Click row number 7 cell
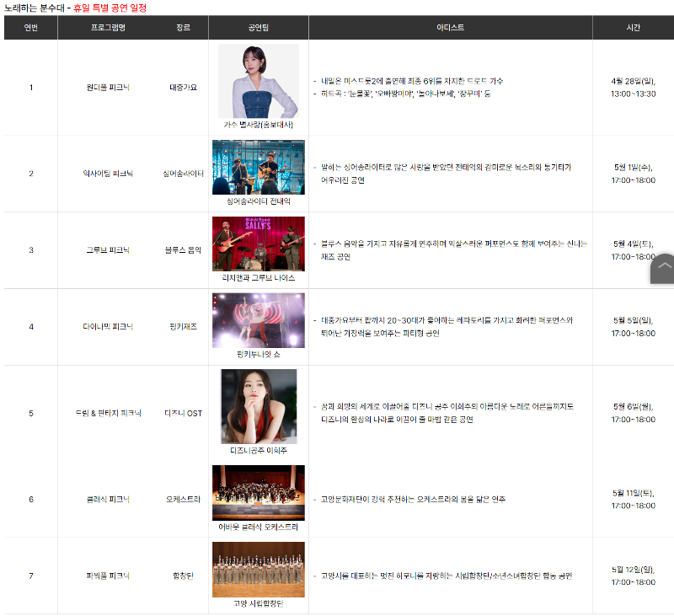Image resolution: width=674 pixels, height=616 pixels. click(31, 576)
